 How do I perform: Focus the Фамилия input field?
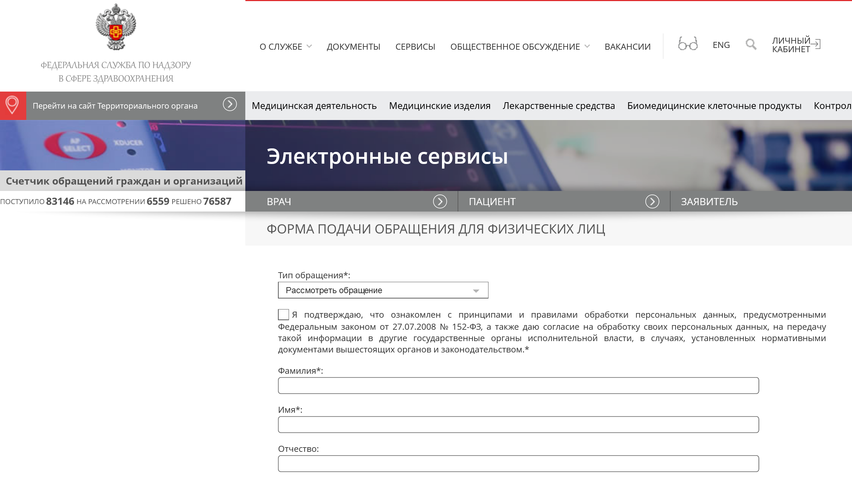[518, 385]
